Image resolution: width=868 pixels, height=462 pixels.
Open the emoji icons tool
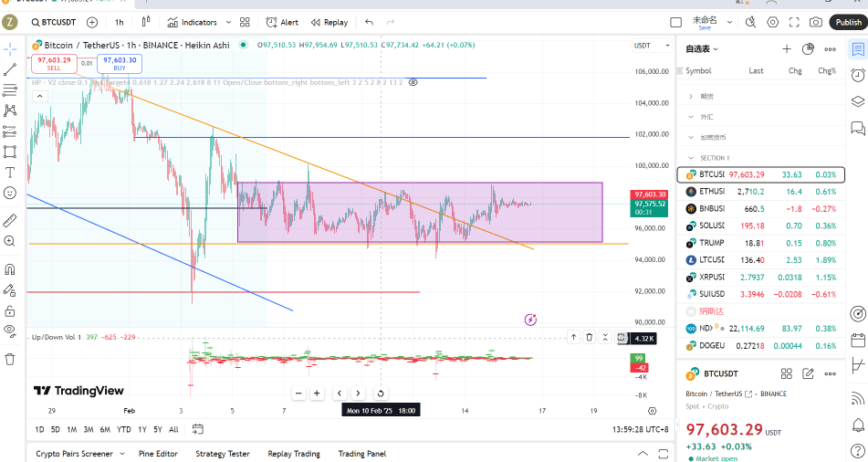coord(10,193)
